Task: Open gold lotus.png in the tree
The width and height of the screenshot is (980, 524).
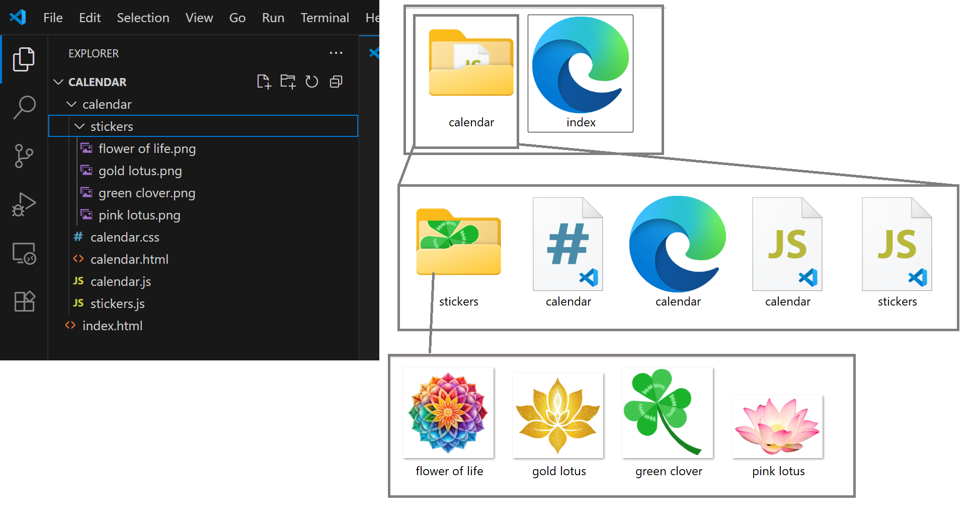Action: pos(203,171)
